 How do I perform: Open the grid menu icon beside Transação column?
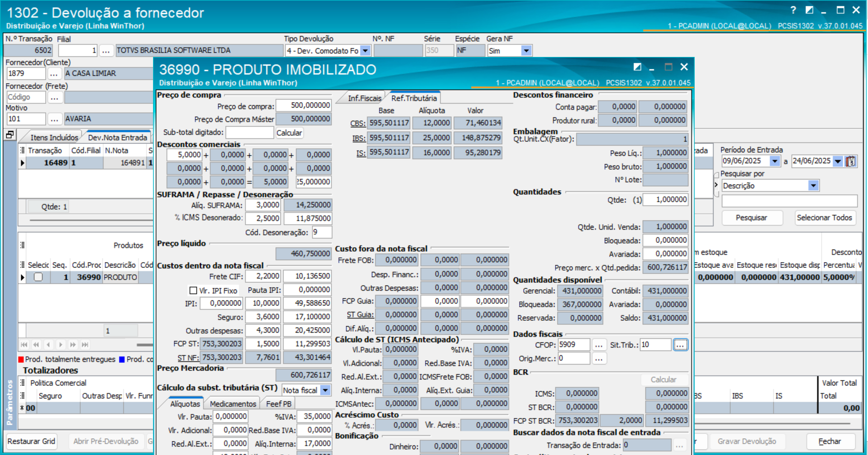pos(22,150)
